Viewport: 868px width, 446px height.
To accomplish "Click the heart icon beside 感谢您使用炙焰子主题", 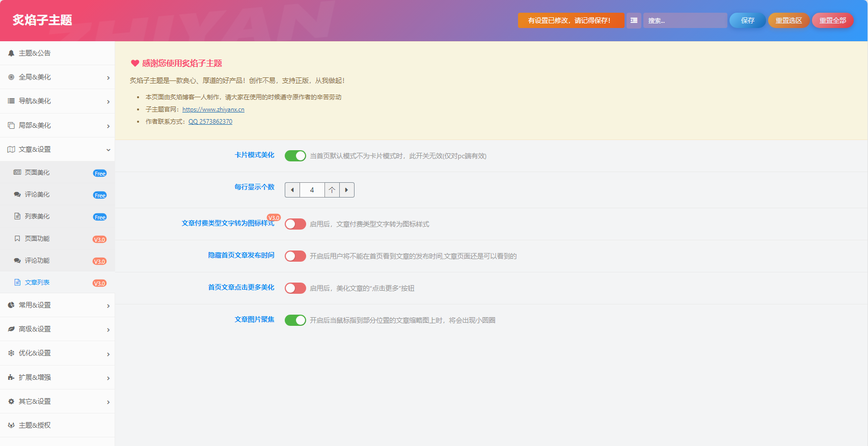I will pyautogui.click(x=135, y=63).
